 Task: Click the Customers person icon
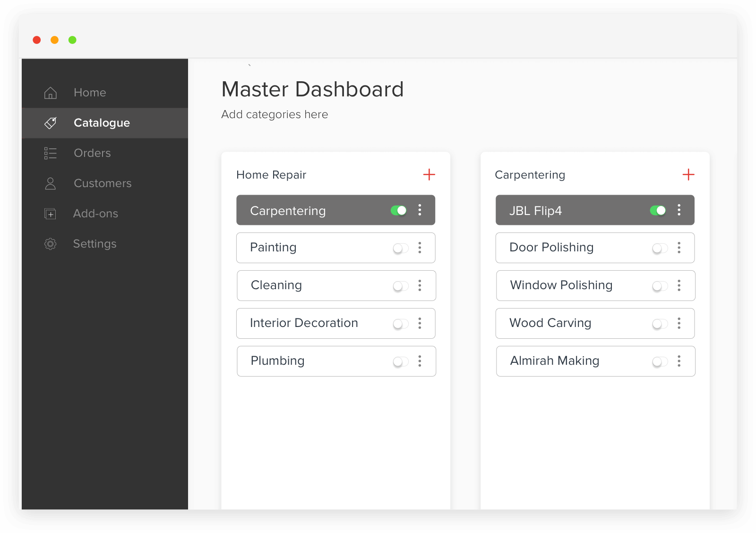pos(51,183)
